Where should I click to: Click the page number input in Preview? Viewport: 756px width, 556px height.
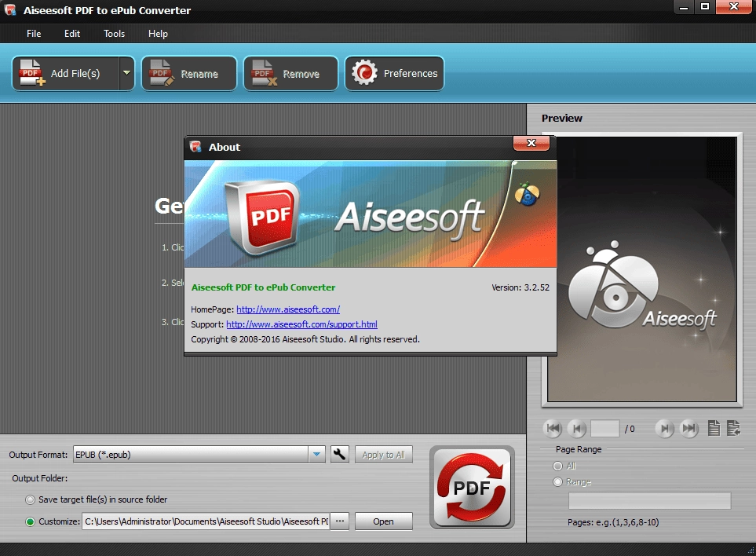click(x=604, y=428)
